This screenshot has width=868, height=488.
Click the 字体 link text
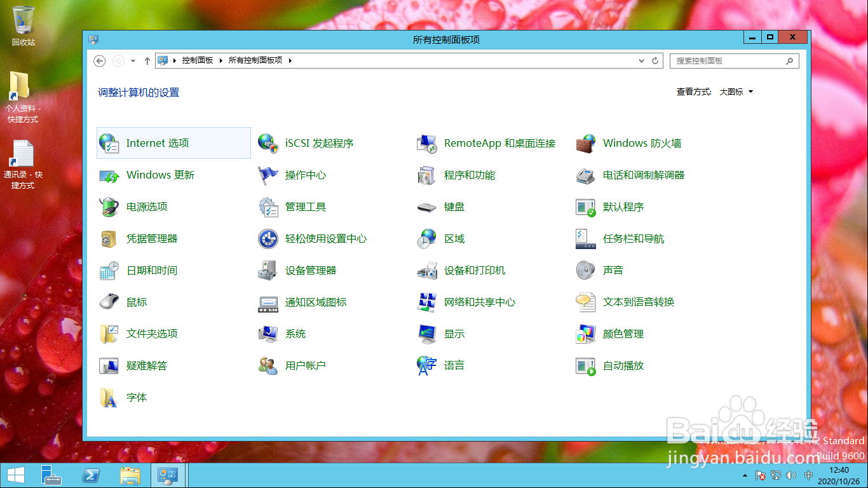point(137,398)
